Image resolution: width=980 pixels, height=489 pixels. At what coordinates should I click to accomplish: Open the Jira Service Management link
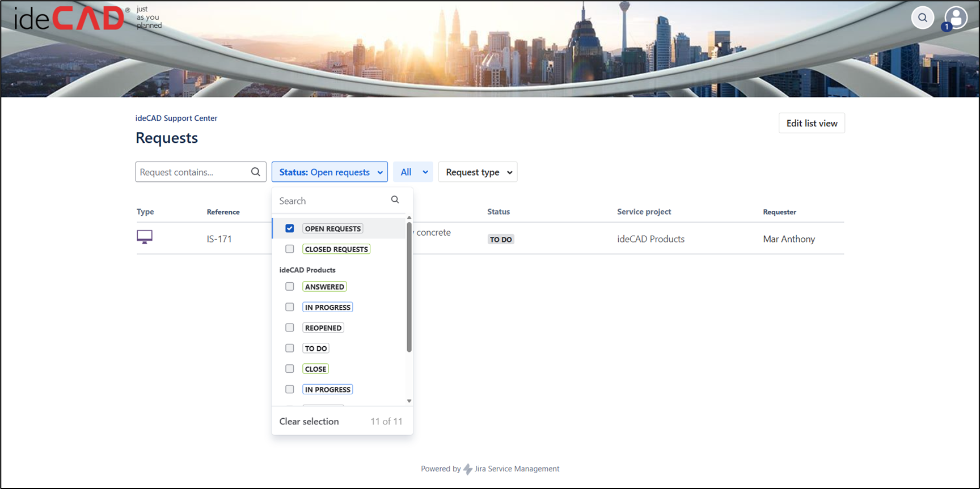517,469
